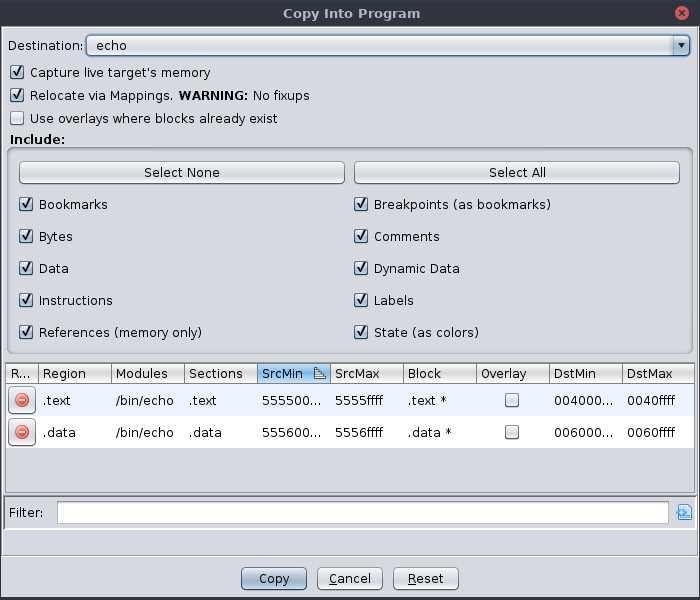Click into the Filter text field
The width and height of the screenshot is (700, 600).
pos(362,512)
